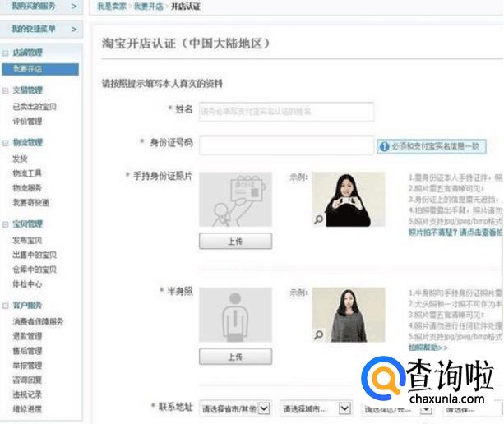Screen dimensions: 504x424
Task: Focus the 姓名 input field
Action: [x=286, y=112]
